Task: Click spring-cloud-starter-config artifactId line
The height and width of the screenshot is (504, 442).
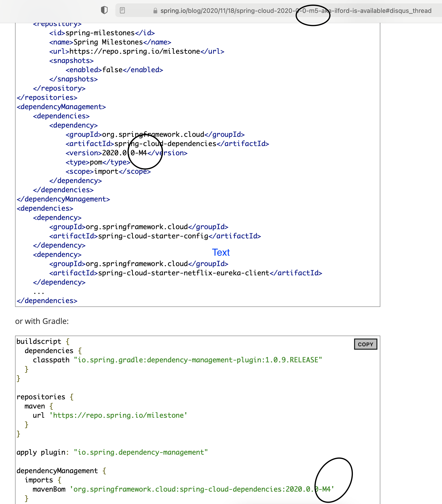Action: 155,236
